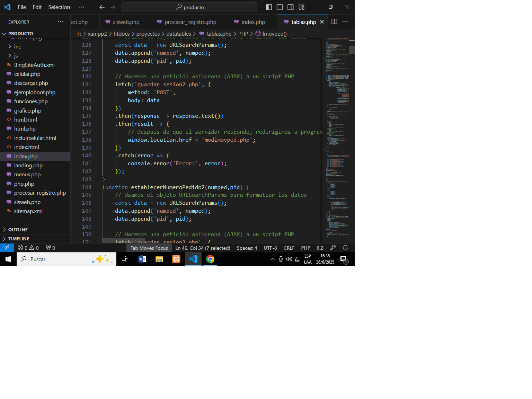The height and width of the screenshot is (399, 532).
Task: Click the producto command center search box
Action: click(189, 7)
